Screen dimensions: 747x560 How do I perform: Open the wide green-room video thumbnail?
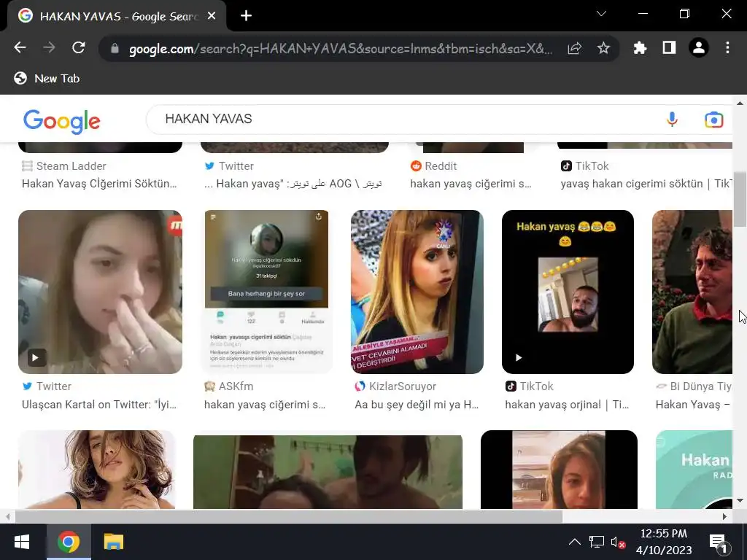328,472
